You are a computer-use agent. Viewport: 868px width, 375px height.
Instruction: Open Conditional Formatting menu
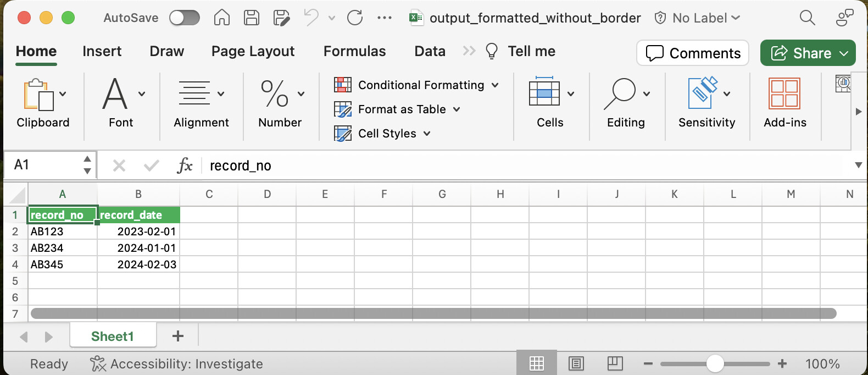coord(416,85)
